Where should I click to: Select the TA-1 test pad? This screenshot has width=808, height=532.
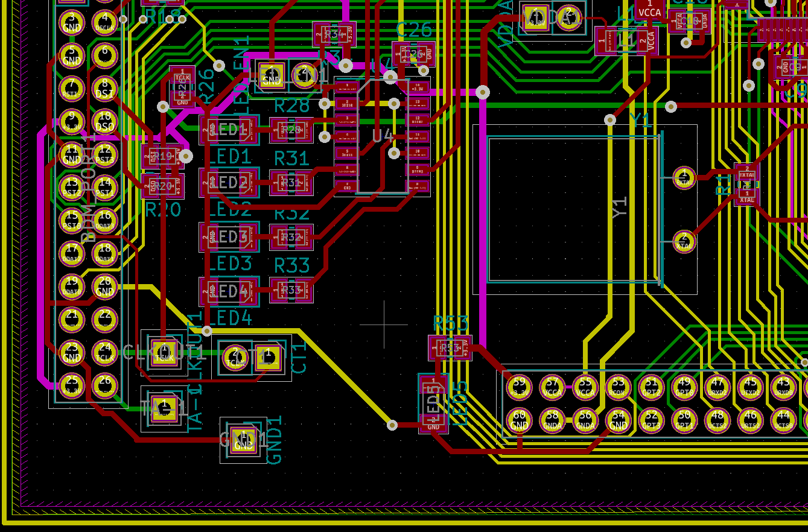(164, 409)
